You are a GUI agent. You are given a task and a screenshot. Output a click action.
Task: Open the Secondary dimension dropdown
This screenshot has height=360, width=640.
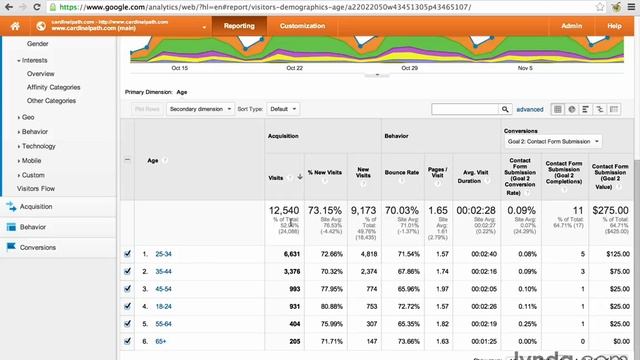[x=200, y=109]
